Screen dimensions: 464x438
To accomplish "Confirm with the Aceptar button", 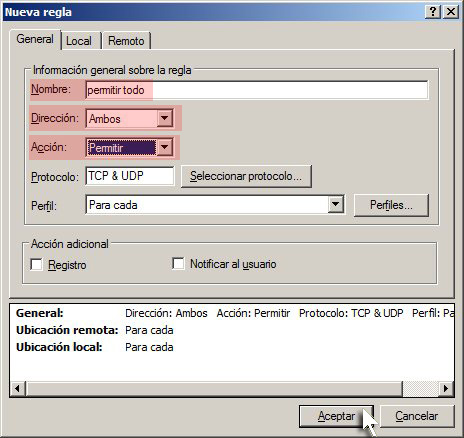I will point(336,416).
